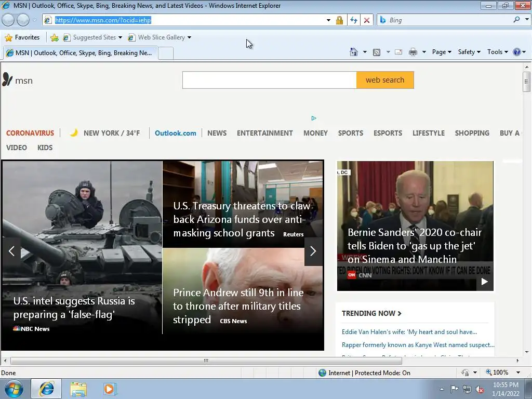532x399 pixels.
Task: Click the Forward navigation button
Action: click(23, 20)
